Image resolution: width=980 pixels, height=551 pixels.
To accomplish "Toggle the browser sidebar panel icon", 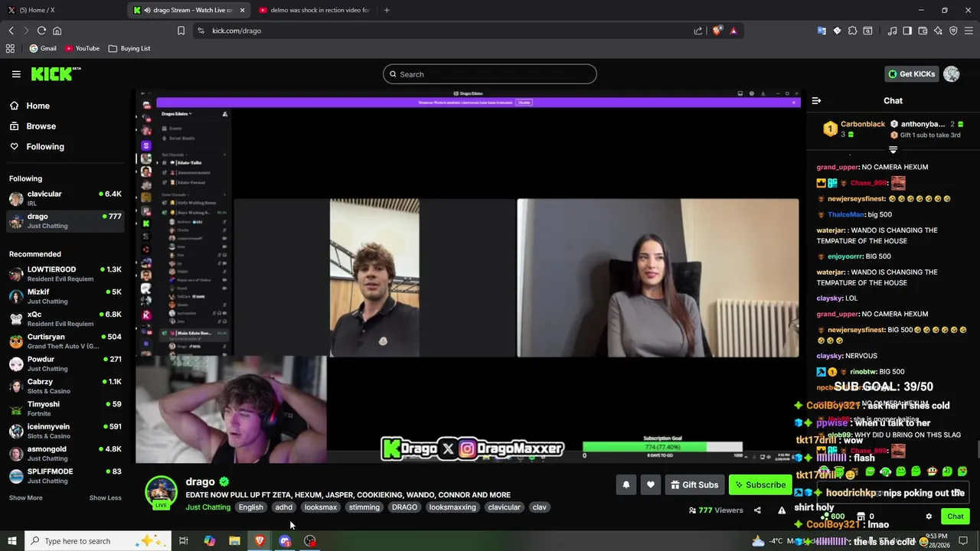I will click(x=907, y=31).
